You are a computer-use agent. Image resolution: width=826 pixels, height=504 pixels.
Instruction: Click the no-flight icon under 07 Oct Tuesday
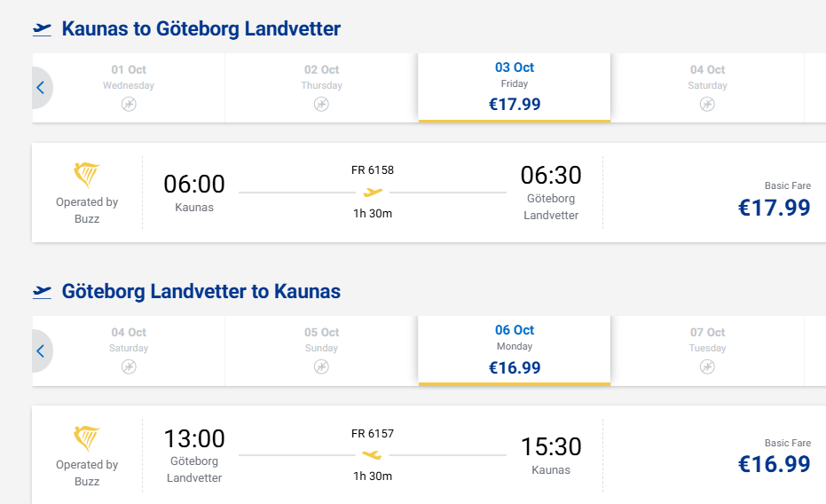pyautogui.click(x=707, y=366)
